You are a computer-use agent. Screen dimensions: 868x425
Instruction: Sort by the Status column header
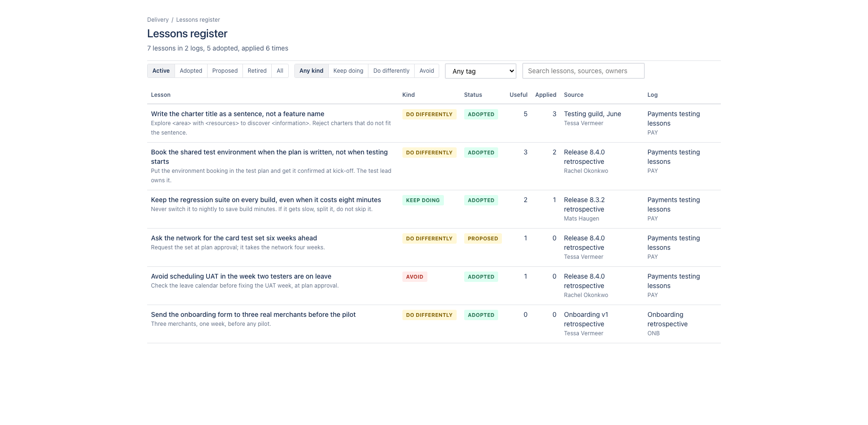473,95
